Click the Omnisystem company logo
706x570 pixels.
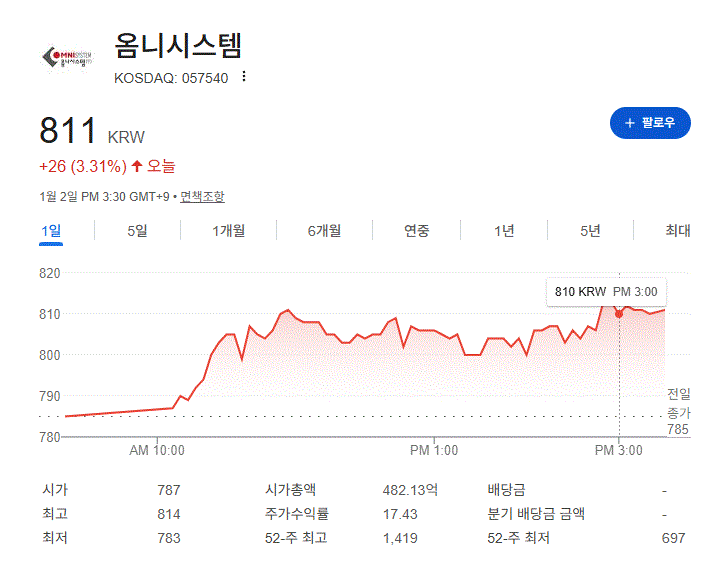[x=68, y=57]
